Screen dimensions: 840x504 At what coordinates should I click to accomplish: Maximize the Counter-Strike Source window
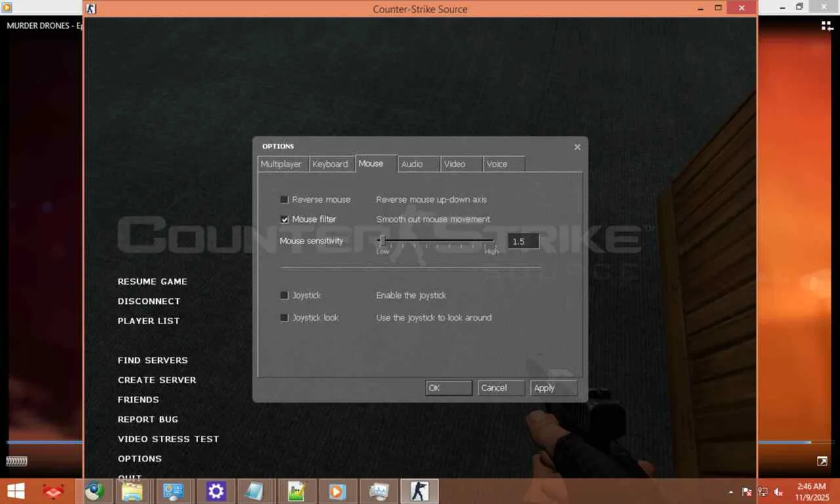pos(718,8)
